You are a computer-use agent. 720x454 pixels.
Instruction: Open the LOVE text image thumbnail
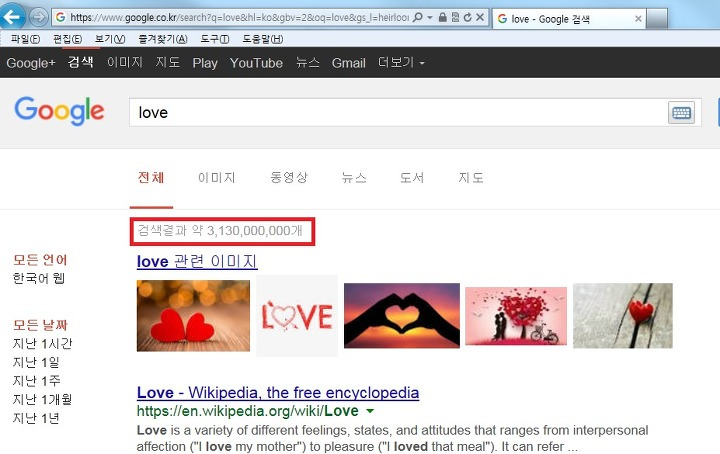tap(297, 316)
